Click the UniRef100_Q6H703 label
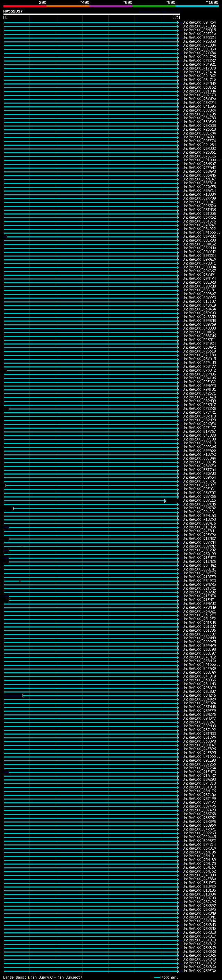222x980 pixels. tap(199, 898)
